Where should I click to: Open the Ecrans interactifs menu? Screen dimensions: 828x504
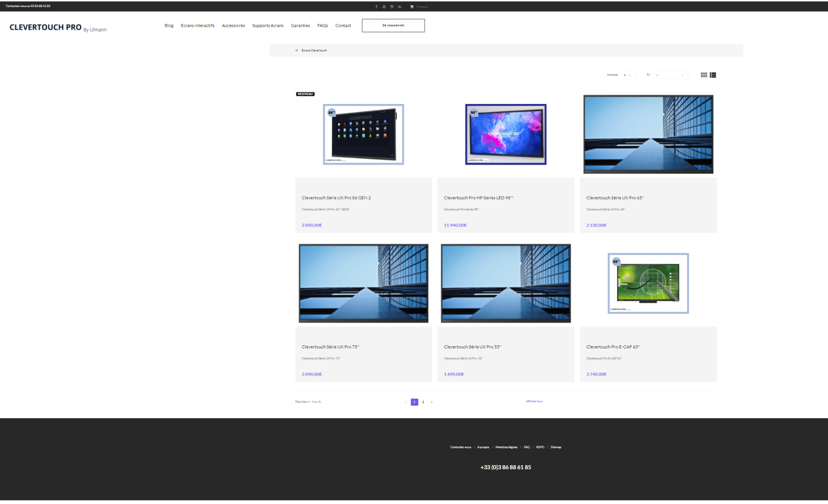point(198,25)
